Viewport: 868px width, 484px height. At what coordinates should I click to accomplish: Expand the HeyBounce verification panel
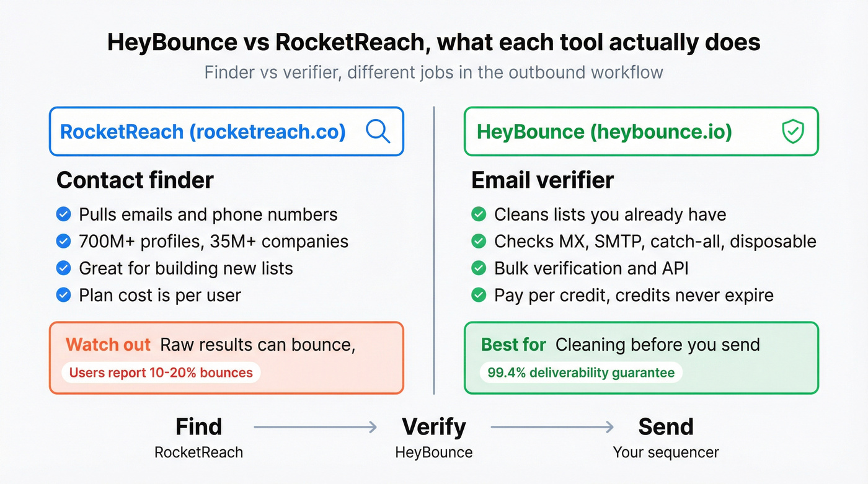(x=642, y=131)
